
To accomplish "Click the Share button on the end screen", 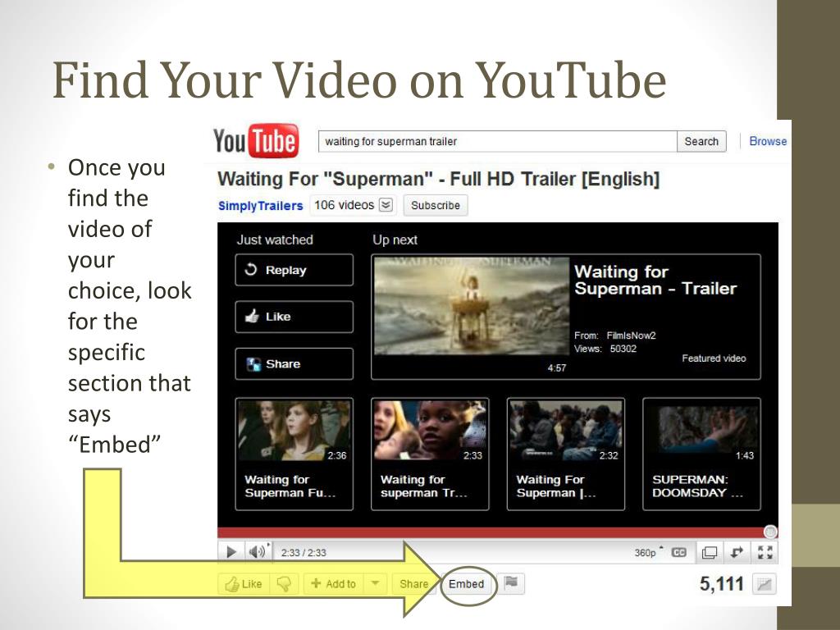I will point(294,363).
